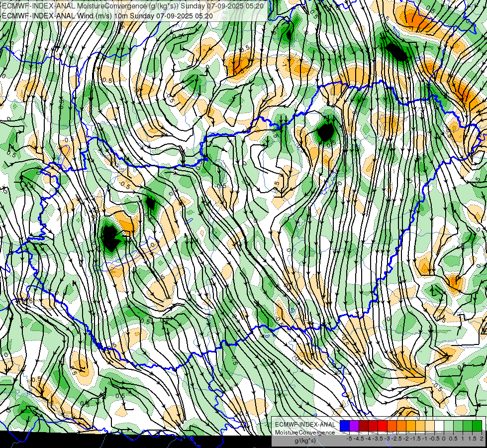Click the legend tick value -4
The height and width of the screenshot is (448, 487).
(x=368, y=439)
